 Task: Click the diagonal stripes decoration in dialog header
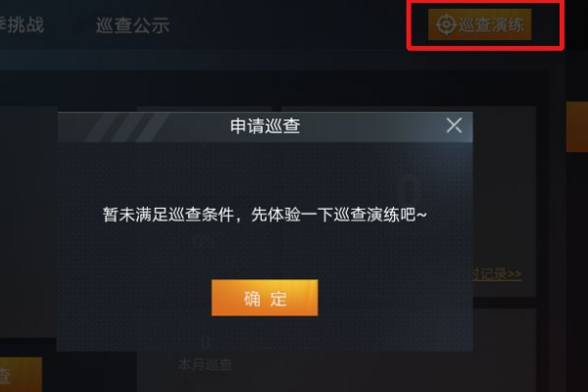(x=127, y=127)
